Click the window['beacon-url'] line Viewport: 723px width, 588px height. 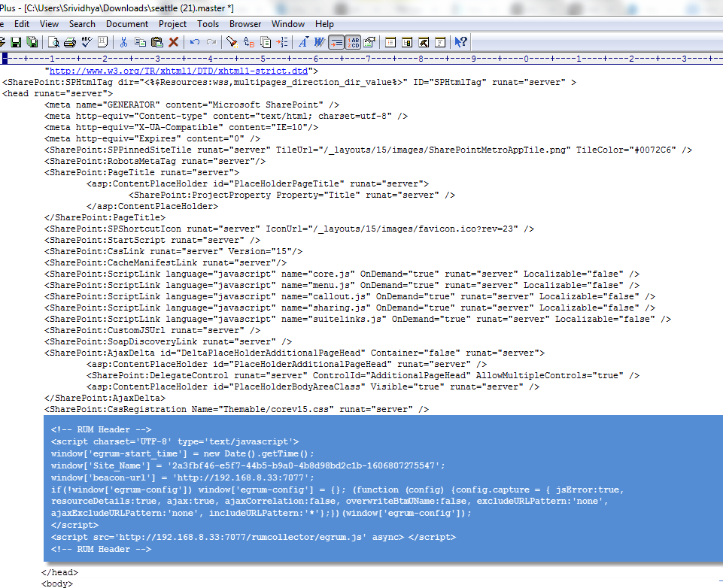coord(182,477)
